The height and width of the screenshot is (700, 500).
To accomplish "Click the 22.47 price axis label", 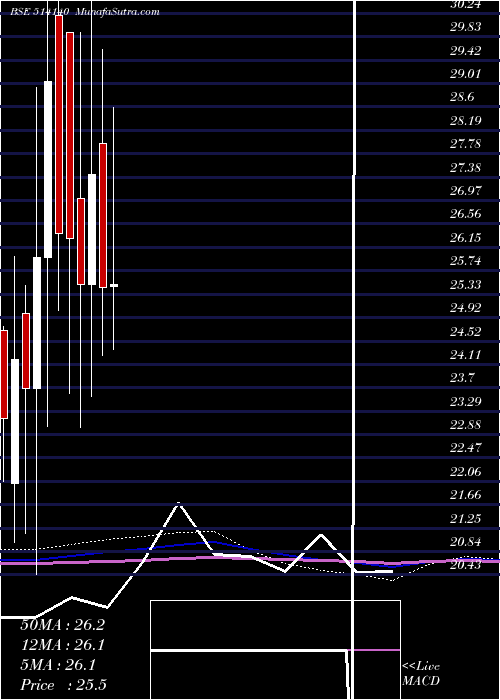I will click(465, 448).
